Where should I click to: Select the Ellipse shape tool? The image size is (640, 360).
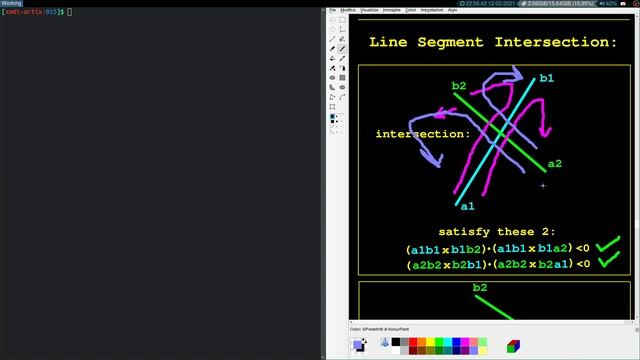point(342,87)
